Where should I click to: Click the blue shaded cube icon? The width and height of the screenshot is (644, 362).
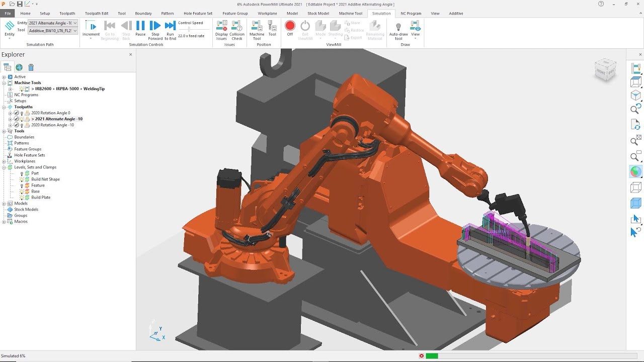point(635,203)
